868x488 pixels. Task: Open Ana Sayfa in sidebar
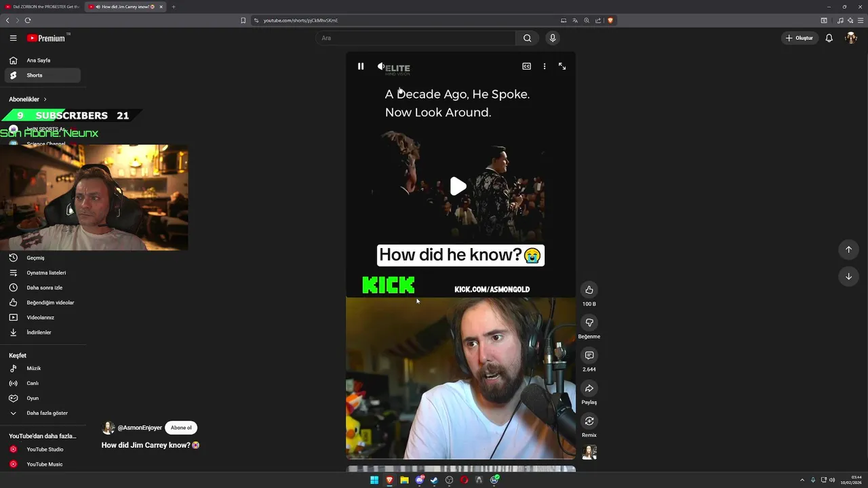point(43,60)
